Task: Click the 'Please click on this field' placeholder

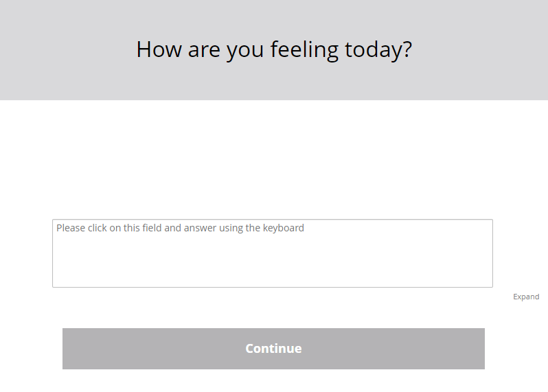Action: [180, 228]
